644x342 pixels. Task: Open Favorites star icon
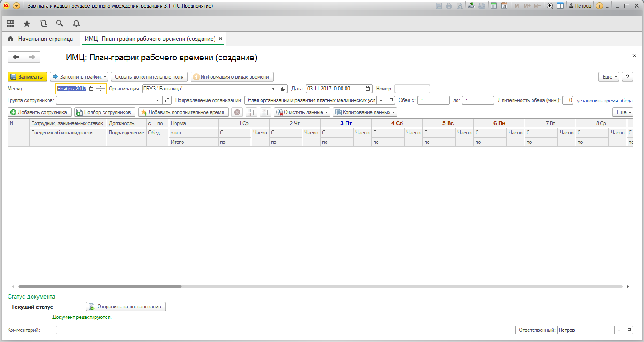click(27, 24)
